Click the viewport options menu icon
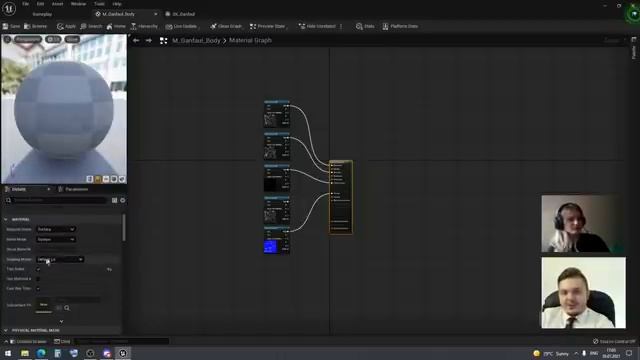 [7, 39]
